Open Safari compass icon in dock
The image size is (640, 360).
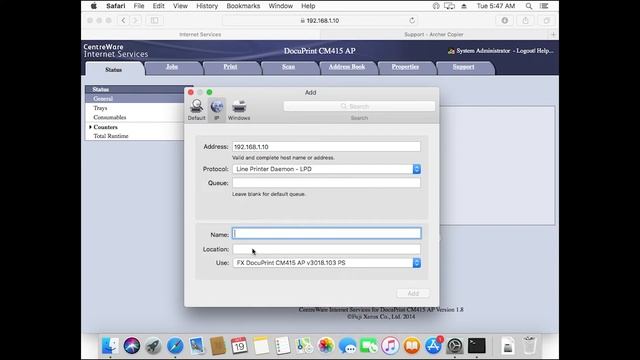175,346
